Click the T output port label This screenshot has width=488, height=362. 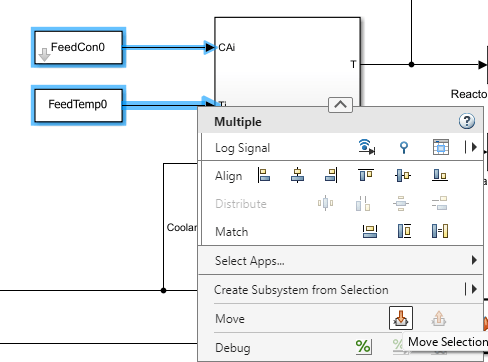point(353,64)
